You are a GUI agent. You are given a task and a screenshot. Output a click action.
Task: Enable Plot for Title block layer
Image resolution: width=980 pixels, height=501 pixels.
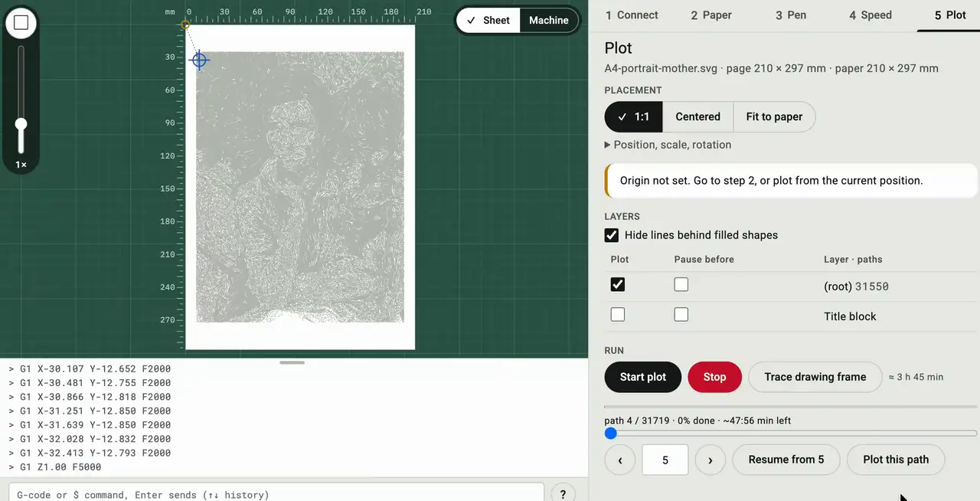pyautogui.click(x=618, y=315)
